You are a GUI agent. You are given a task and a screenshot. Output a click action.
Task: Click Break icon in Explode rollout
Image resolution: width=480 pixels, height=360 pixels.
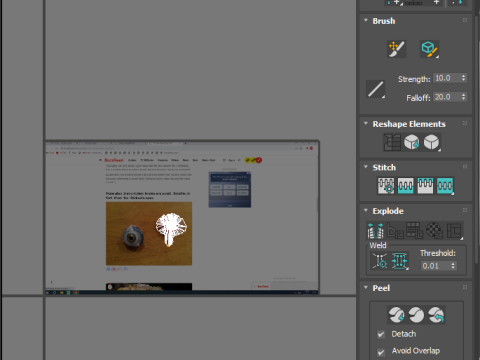[375, 230]
